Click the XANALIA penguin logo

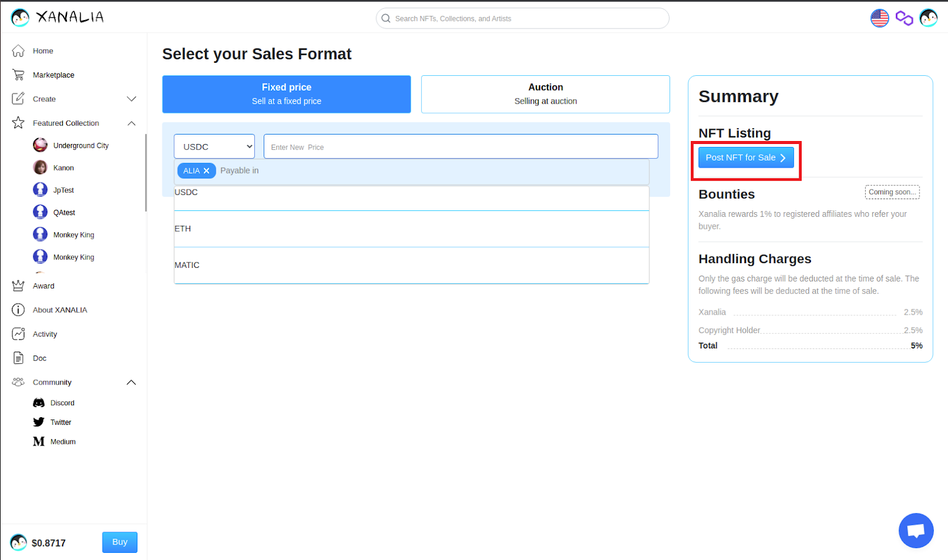20,18
